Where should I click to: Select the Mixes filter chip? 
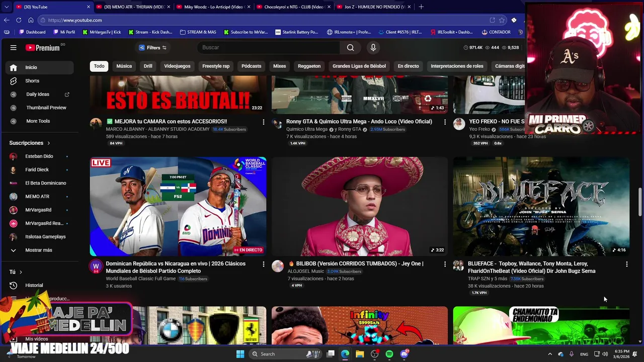(x=279, y=66)
